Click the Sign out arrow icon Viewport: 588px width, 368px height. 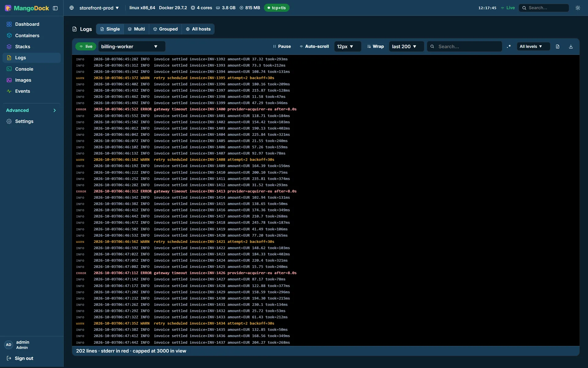(x=9, y=358)
